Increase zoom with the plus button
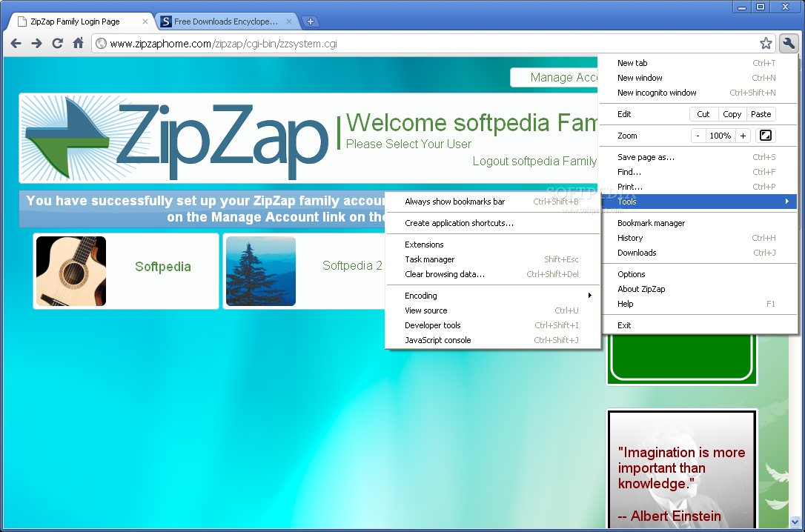 [x=743, y=136]
